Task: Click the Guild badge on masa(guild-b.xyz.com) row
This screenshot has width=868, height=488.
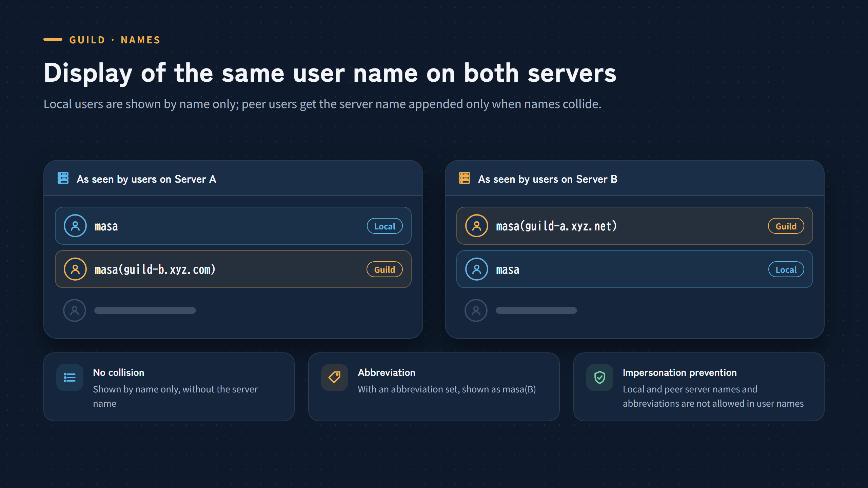Action: (x=385, y=269)
